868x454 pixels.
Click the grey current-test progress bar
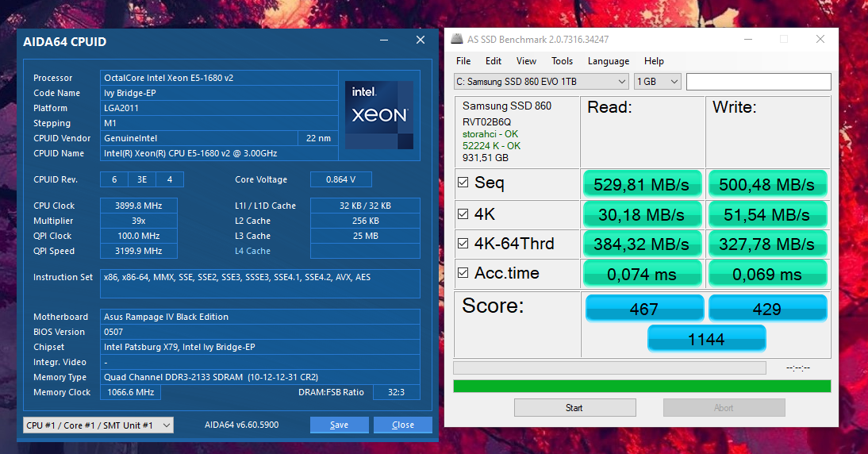pos(609,367)
